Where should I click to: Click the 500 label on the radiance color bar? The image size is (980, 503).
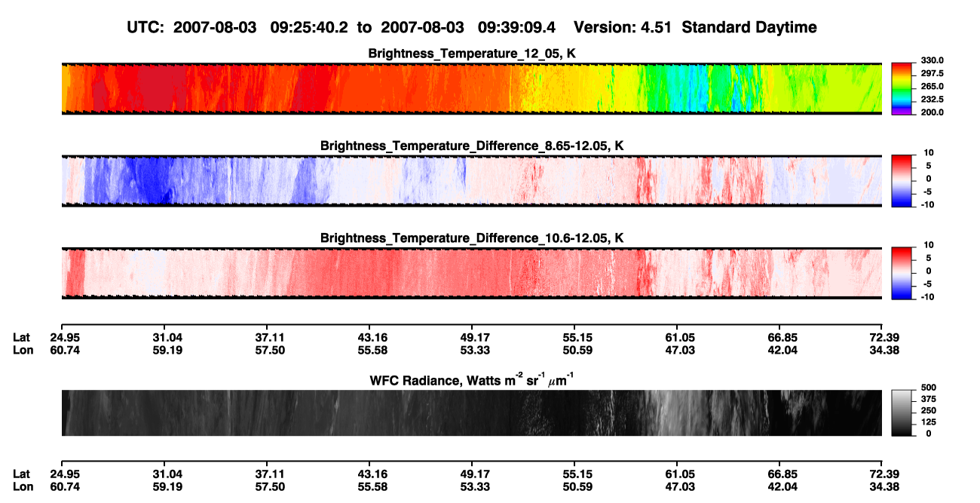click(929, 387)
